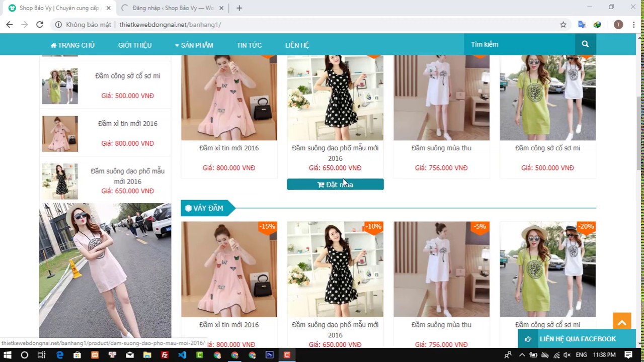The height and width of the screenshot is (362, 644).
Task: Click the search magnifier icon button
Action: point(585,44)
